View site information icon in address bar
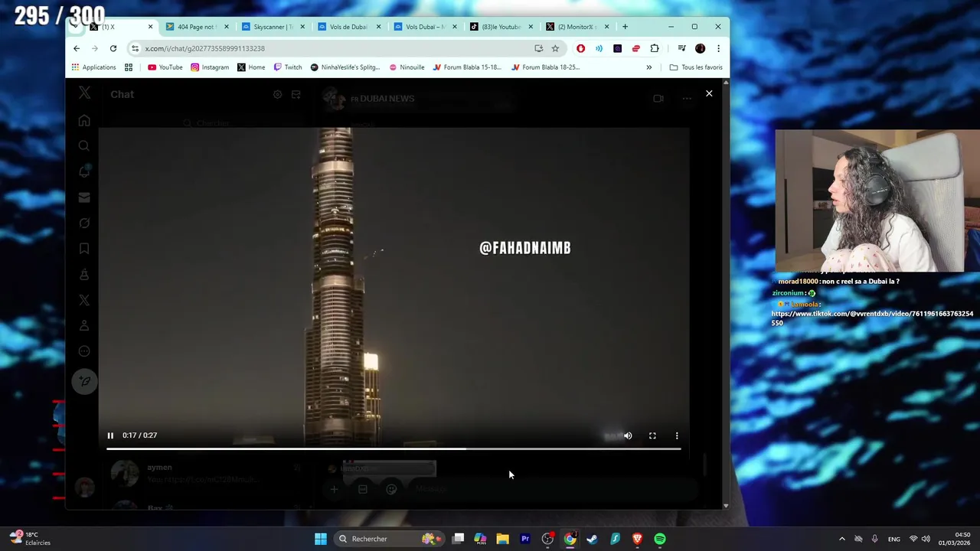Screen dimensions: 980x551 point(135,48)
